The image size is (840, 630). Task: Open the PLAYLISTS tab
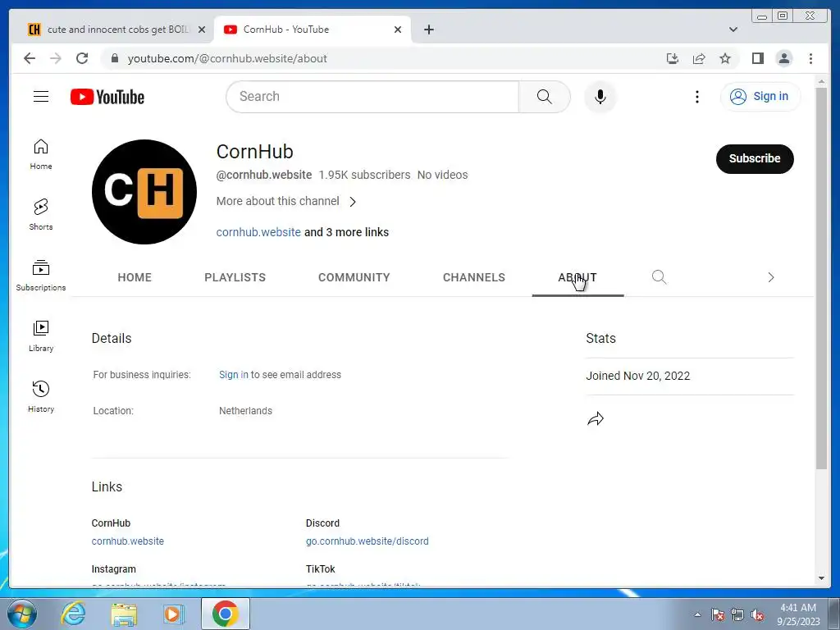coord(235,277)
